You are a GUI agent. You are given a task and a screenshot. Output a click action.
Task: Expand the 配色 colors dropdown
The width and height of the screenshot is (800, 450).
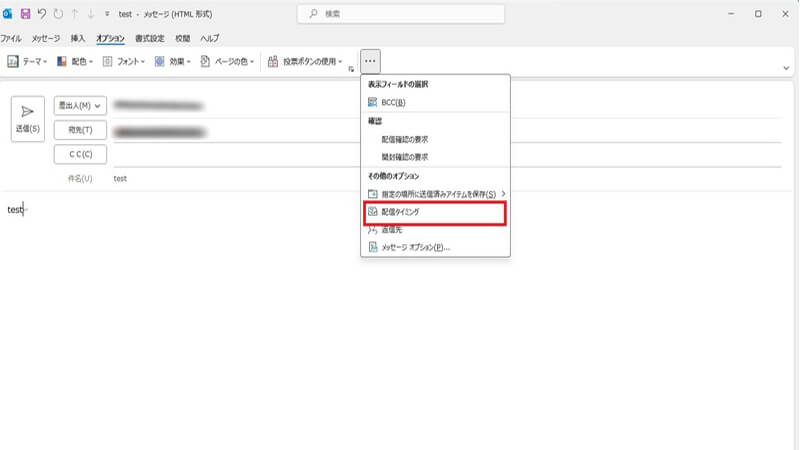76,61
